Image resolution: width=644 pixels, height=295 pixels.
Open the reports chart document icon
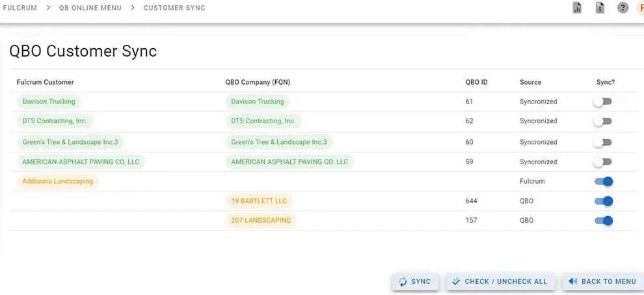[x=577, y=8]
